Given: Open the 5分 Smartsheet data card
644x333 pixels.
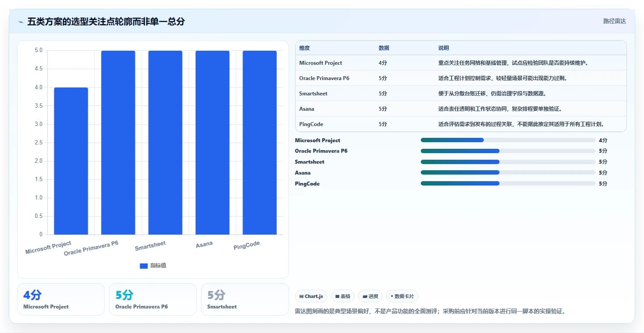Looking at the screenshot, I should coord(245,299).
